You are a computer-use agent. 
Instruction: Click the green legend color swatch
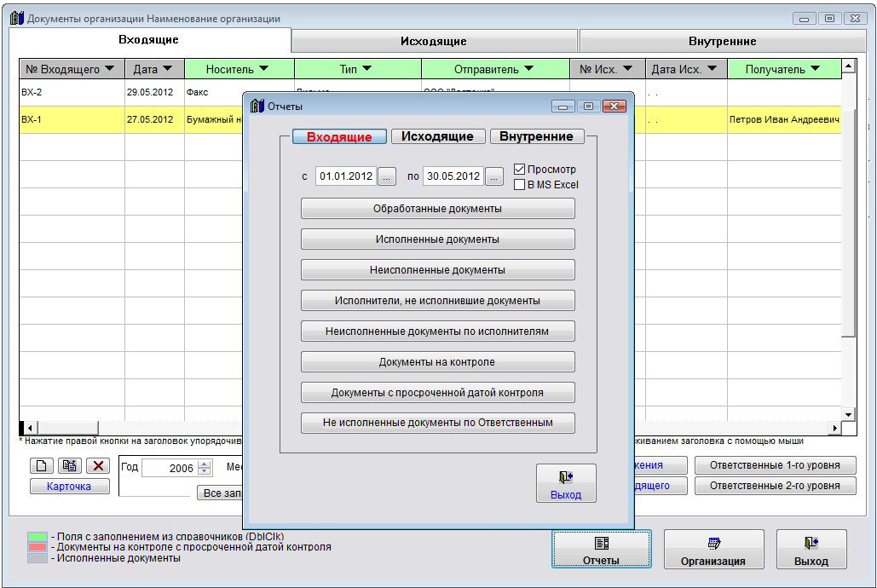click(x=38, y=537)
